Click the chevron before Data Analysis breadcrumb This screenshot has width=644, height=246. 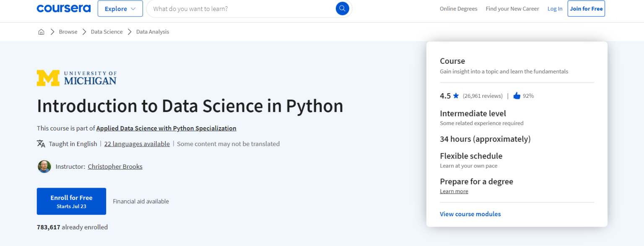click(x=130, y=32)
